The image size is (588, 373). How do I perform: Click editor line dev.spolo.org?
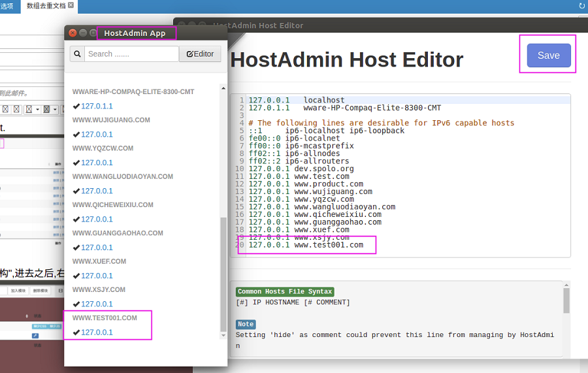pyautogui.click(x=301, y=169)
